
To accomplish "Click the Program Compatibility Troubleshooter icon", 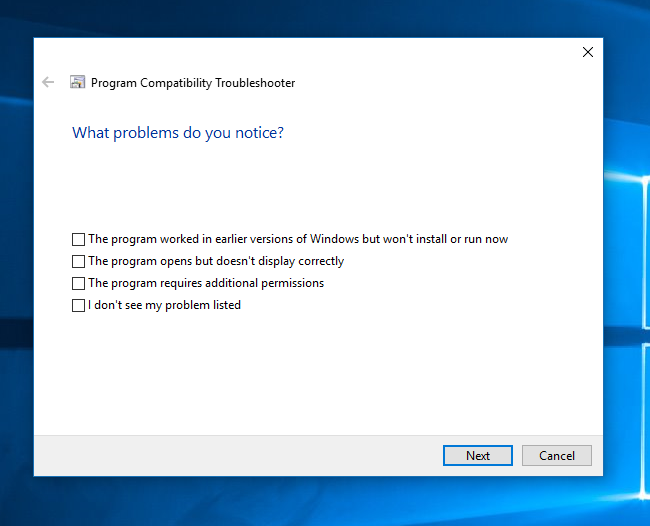I will (x=78, y=82).
